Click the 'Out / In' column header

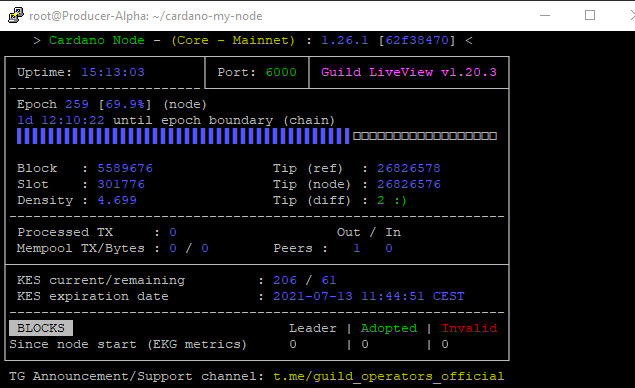(x=369, y=232)
